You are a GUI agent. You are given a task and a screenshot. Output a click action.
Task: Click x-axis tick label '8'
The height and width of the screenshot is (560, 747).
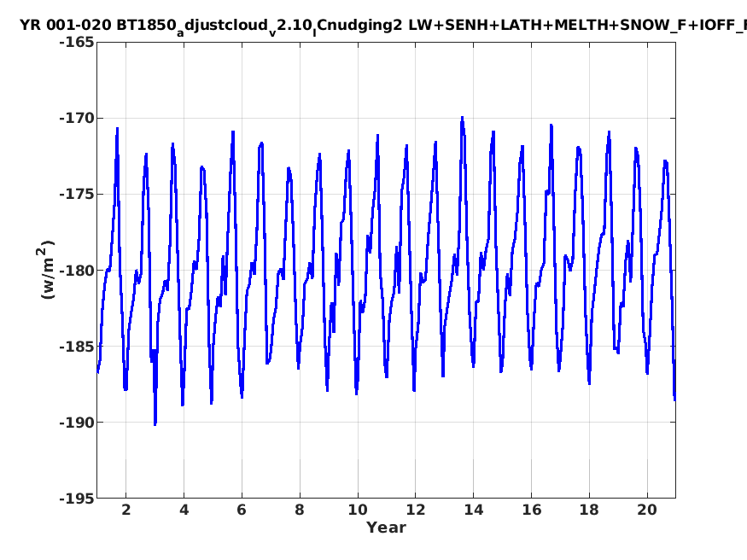(x=300, y=510)
